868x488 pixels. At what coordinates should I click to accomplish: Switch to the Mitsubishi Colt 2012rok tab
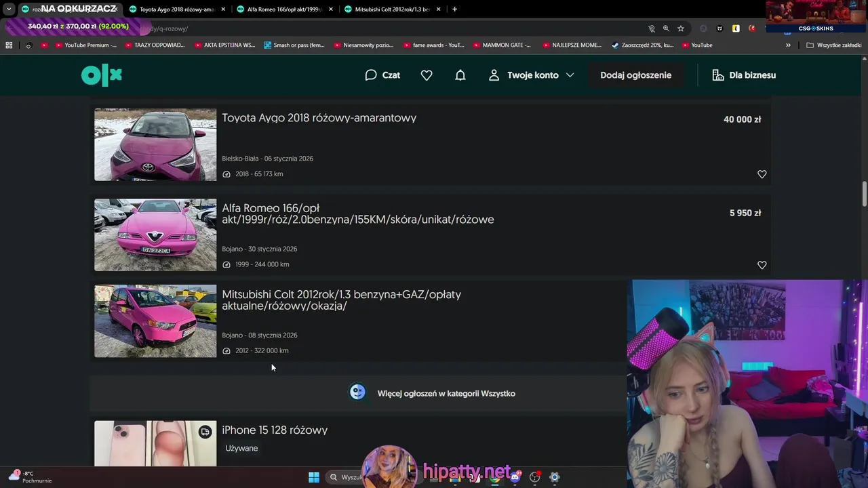pyautogui.click(x=392, y=9)
